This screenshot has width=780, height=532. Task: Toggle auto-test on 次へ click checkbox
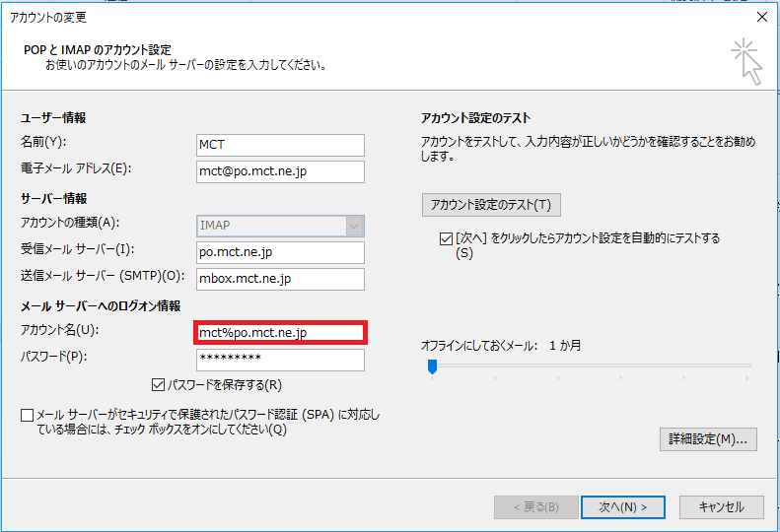[447, 239]
